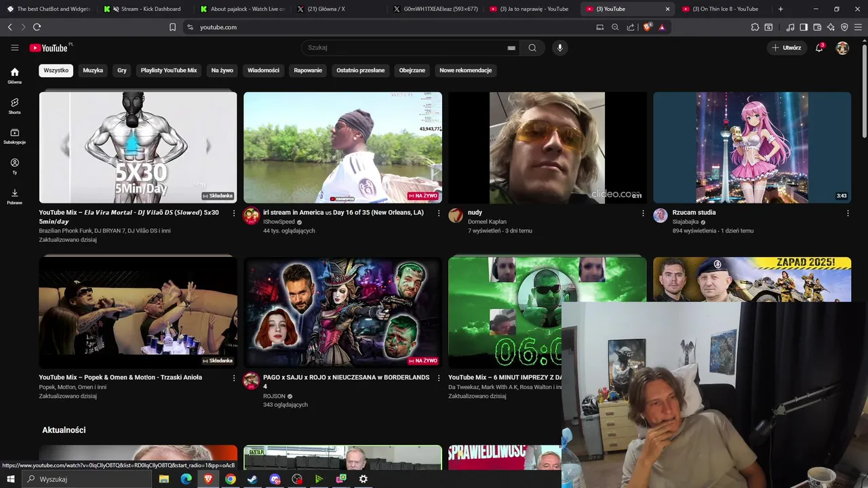Go back using browser back arrow
This screenshot has height=488, width=868.
point(9,27)
